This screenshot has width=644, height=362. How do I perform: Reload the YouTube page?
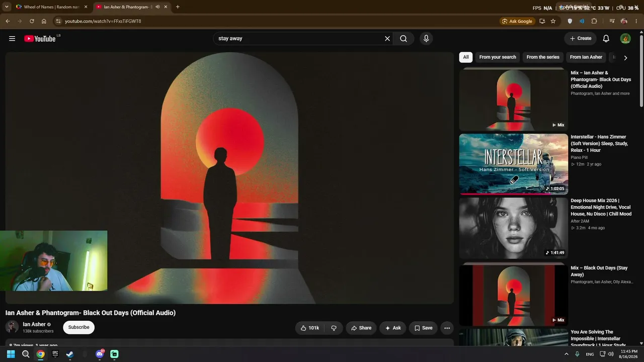32,21
